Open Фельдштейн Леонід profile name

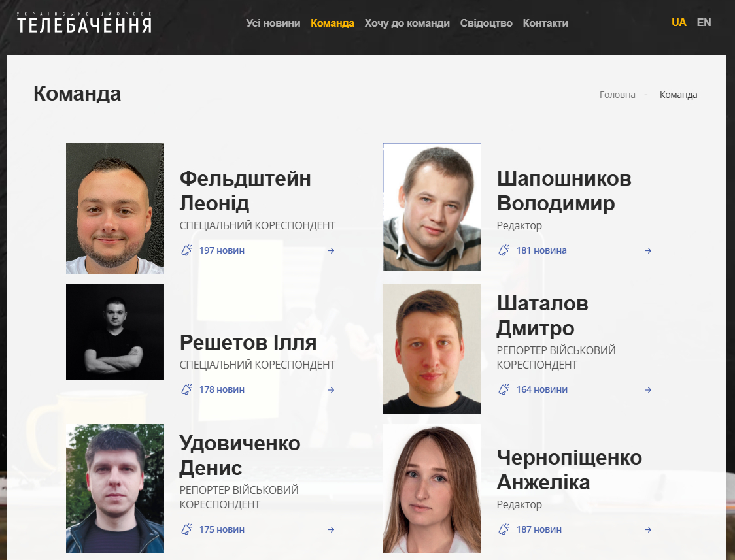(x=245, y=191)
